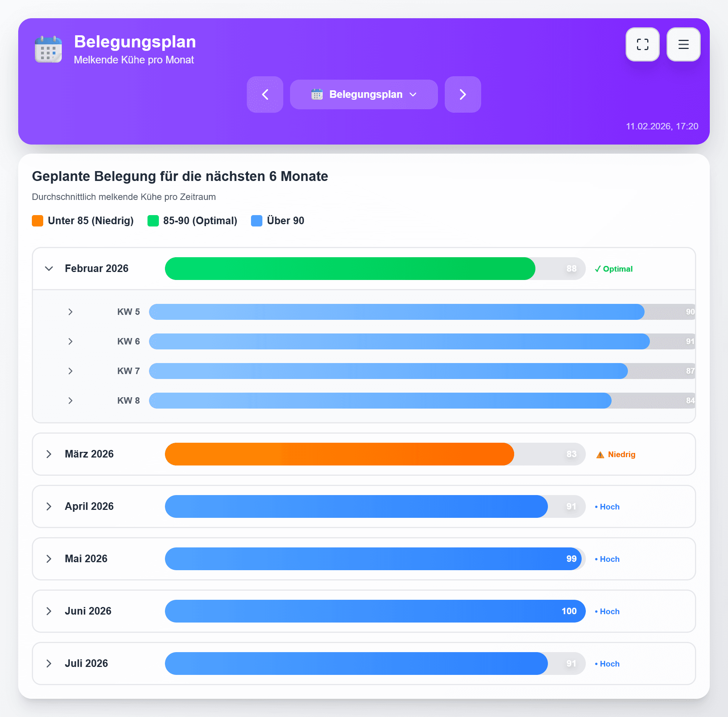
Task: Click the checkmark icon next to Optimal
Action: coord(598,269)
